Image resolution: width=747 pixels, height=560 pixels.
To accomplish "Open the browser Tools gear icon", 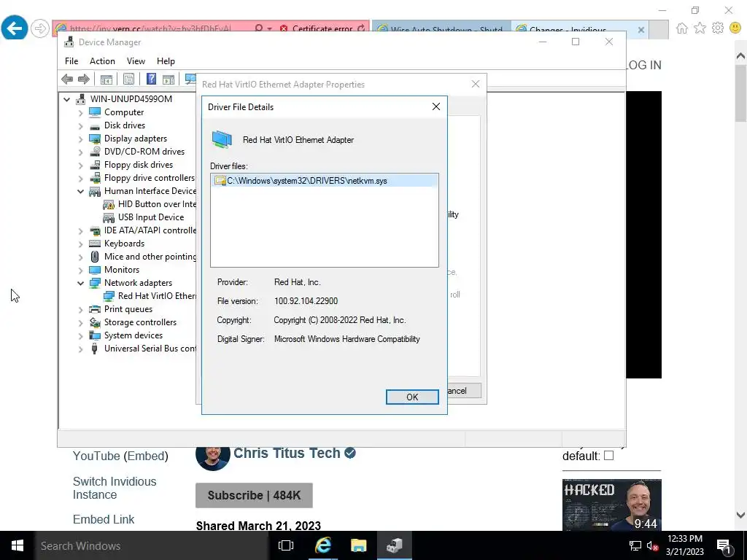I will pos(718,28).
